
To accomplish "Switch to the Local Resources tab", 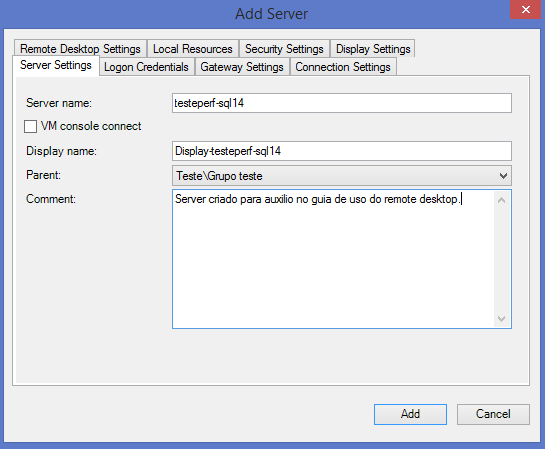I will point(193,49).
